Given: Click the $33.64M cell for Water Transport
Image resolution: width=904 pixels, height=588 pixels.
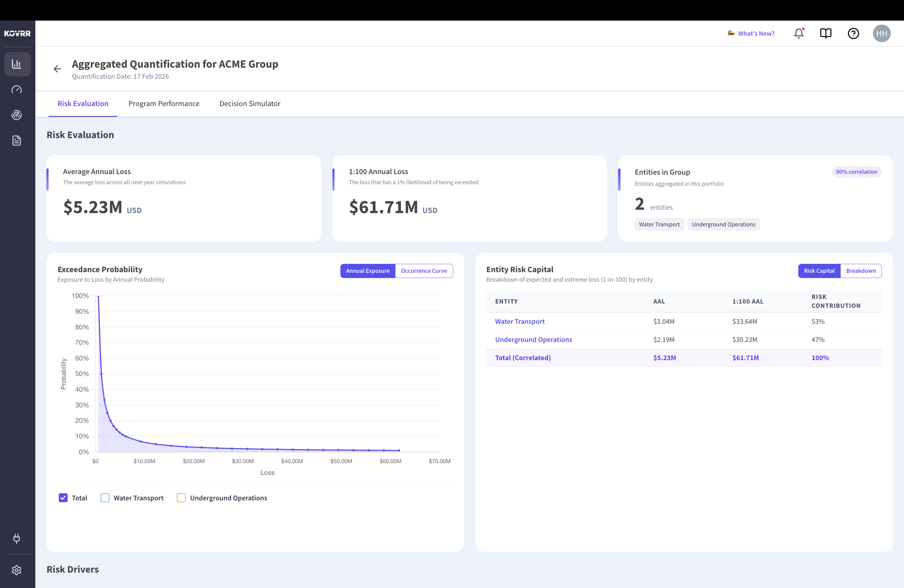Looking at the screenshot, I should pyautogui.click(x=744, y=321).
